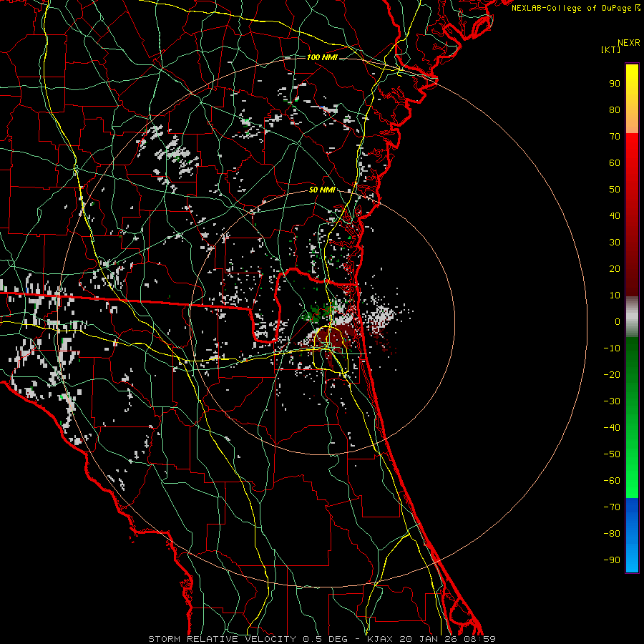Click the NEXR label above the scale

coord(628,43)
